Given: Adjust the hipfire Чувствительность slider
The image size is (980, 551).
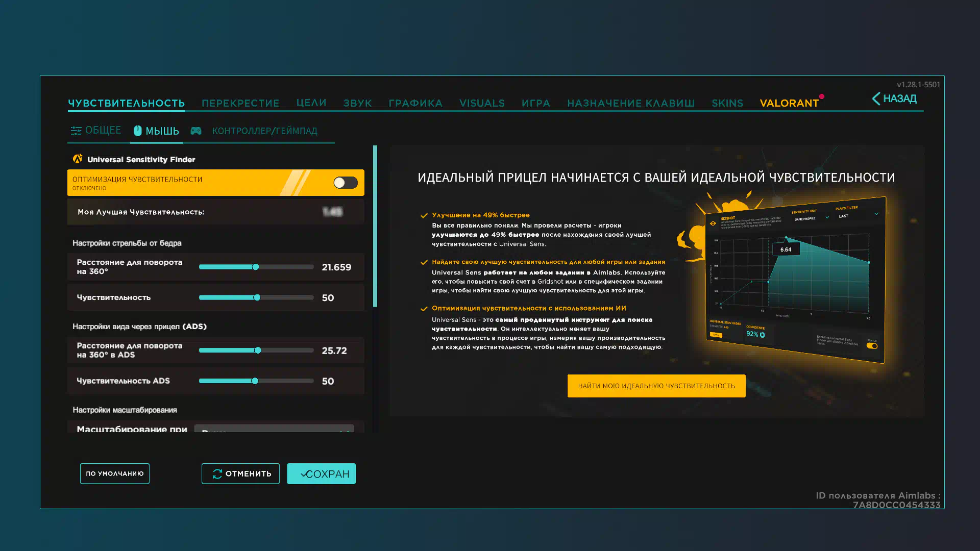Looking at the screenshot, I should tap(256, 297).
